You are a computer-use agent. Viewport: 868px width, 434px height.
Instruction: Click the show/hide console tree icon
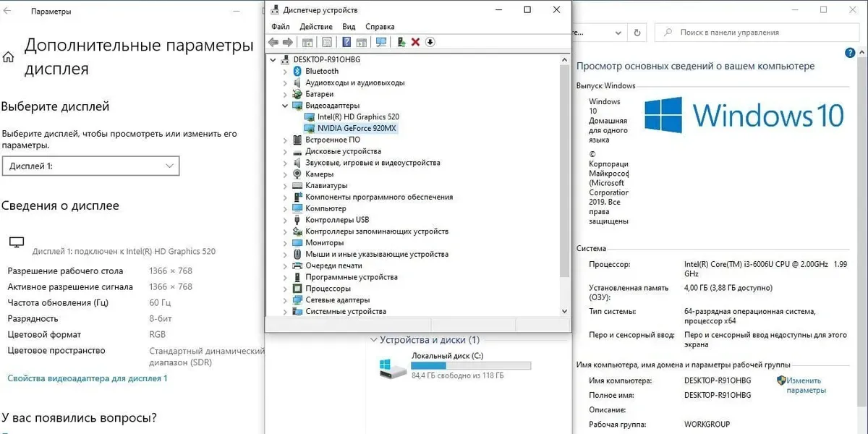307,42
